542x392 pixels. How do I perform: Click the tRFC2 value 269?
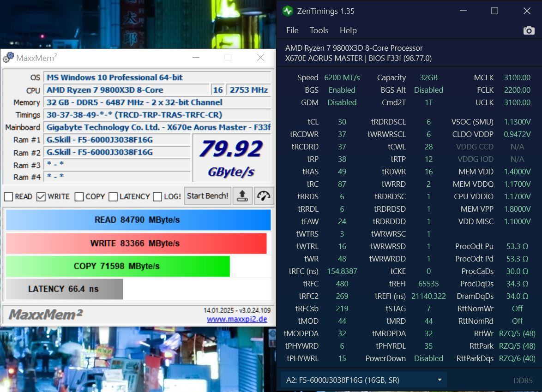[x=342, y=296]
